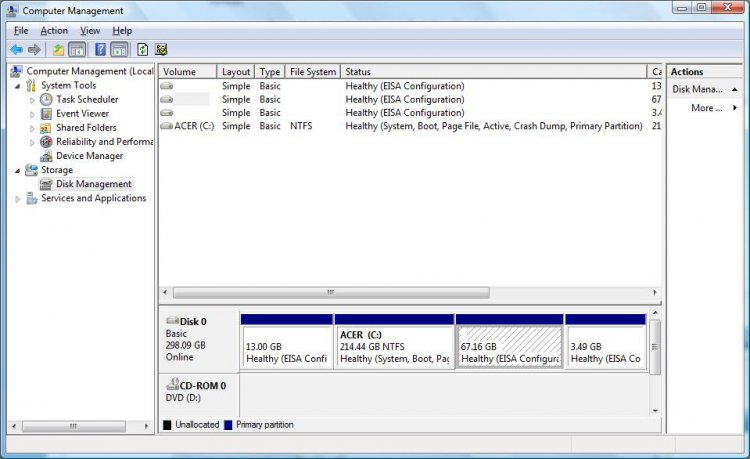
Task: Click the volume list horizontal scrollbar
Action: click(330, 293)
